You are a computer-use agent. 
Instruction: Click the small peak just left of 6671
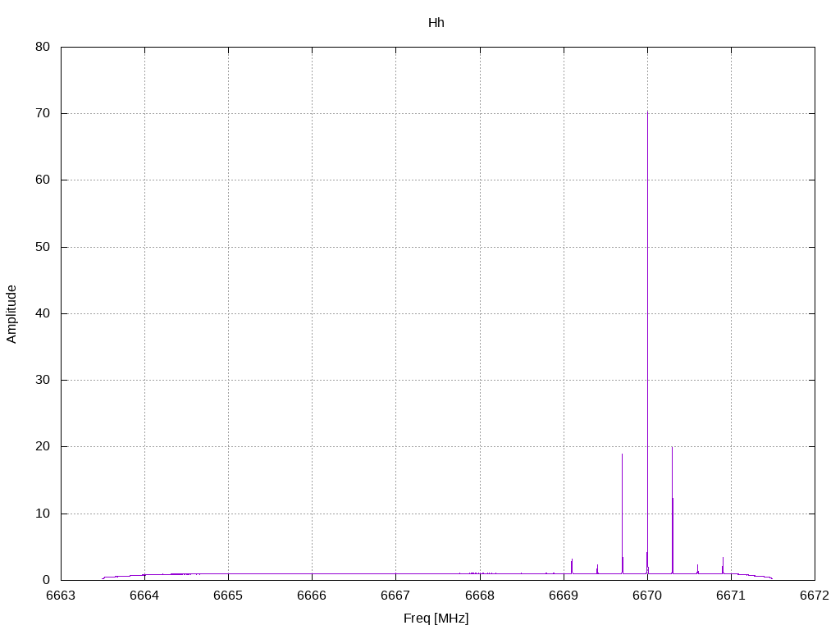click(x=723, y=565)
